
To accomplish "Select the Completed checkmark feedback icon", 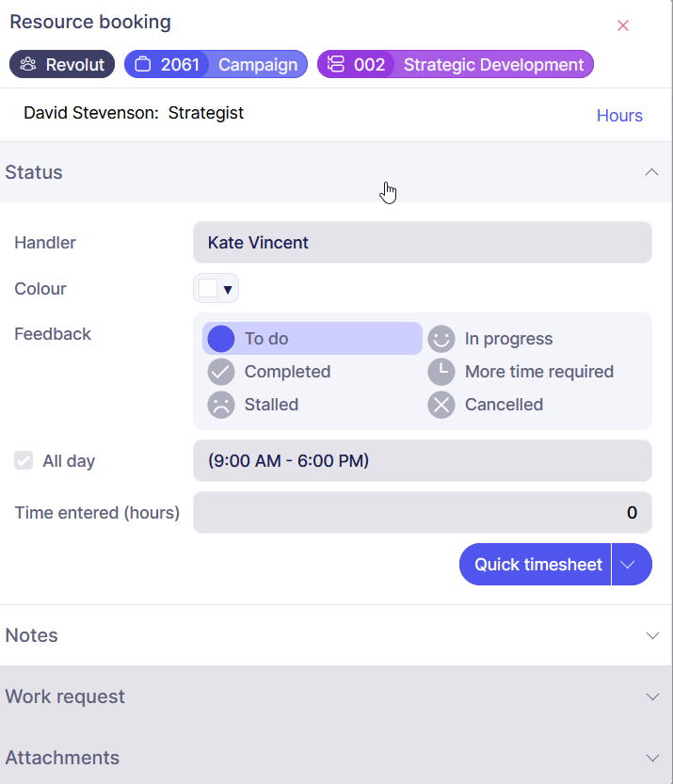I will tap(220, 372).
